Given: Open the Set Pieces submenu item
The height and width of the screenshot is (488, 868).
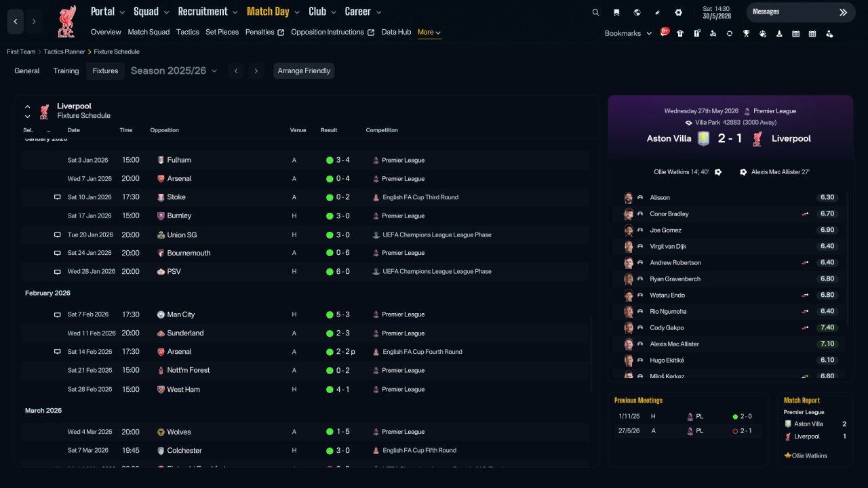Looking at the screenshot, I should (x=222, y=32).
